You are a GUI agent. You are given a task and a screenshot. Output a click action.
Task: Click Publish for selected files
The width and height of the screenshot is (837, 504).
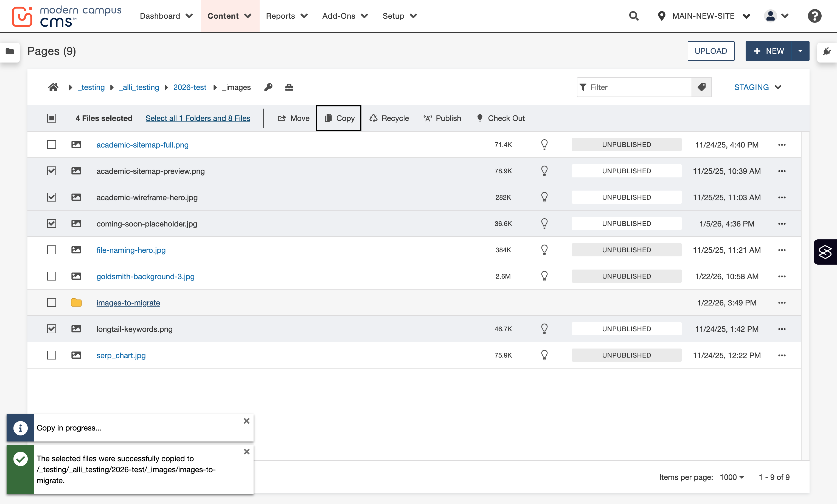(x=442, y=118)
